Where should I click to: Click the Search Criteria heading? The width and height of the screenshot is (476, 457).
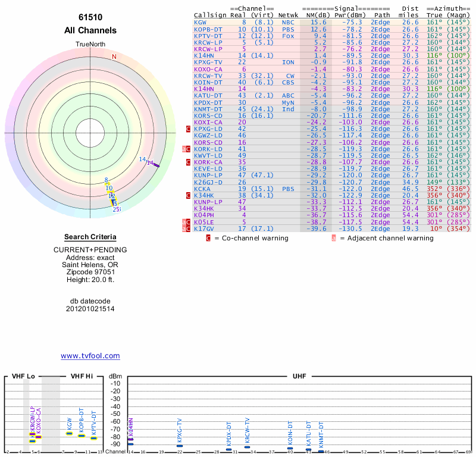[90, 237]
